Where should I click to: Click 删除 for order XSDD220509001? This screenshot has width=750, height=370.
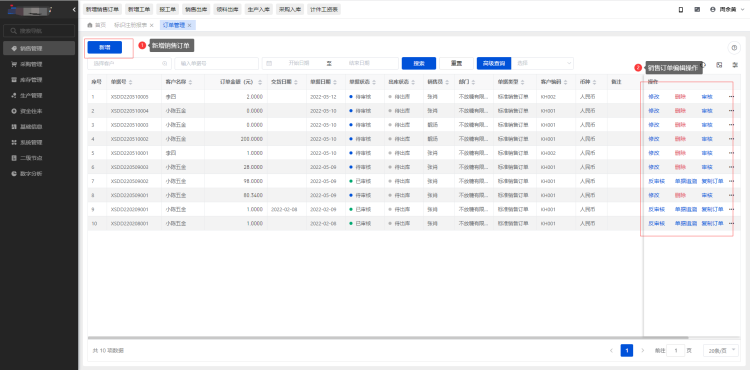click(x=680, y=195)
